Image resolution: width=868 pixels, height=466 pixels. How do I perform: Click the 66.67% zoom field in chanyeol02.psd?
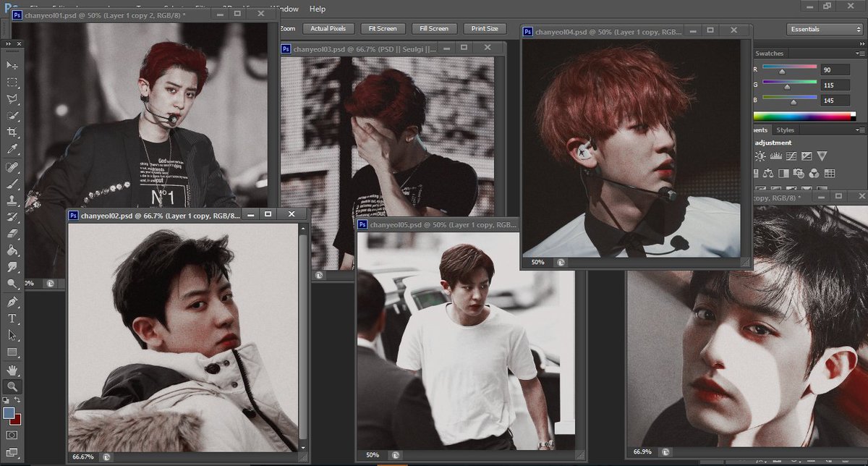pos(83,457)
